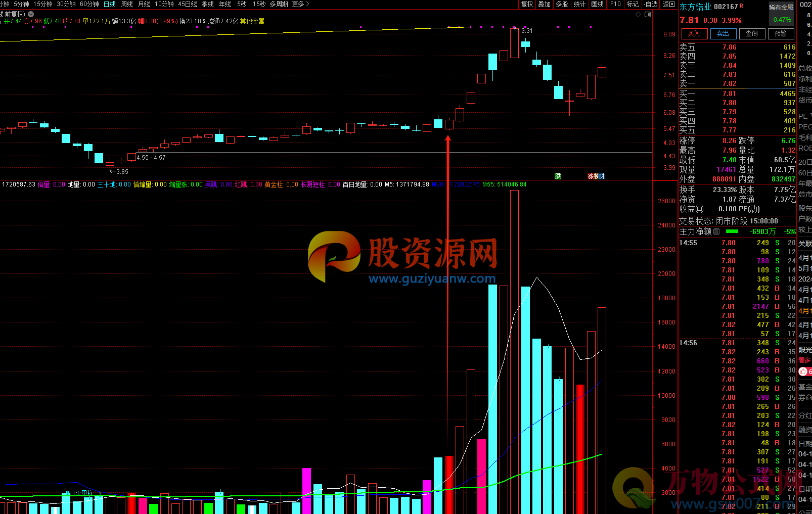Screen dimensions: 812x514
Task: Select 买一 bid row at 7.81
Action: tap(737, 94)
